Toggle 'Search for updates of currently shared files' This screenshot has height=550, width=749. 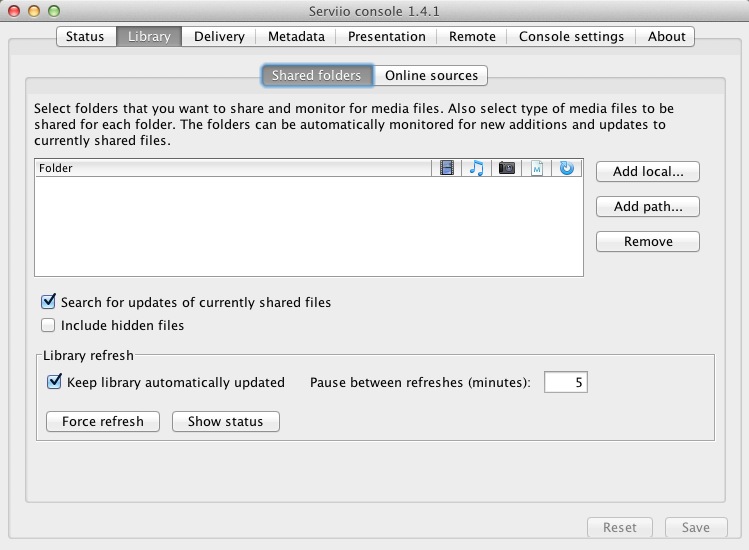coord(48,302)
